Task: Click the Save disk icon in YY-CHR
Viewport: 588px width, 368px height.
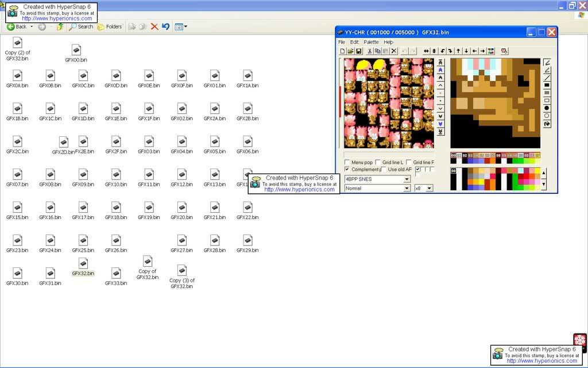Action: point(358,51)
